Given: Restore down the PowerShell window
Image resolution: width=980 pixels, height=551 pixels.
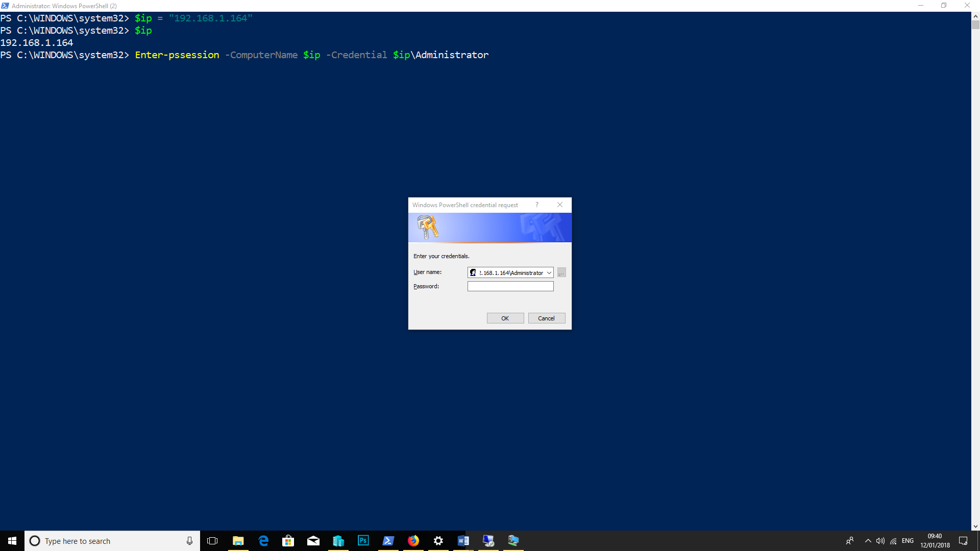Looking at the screenshot, I should point(944,6).
